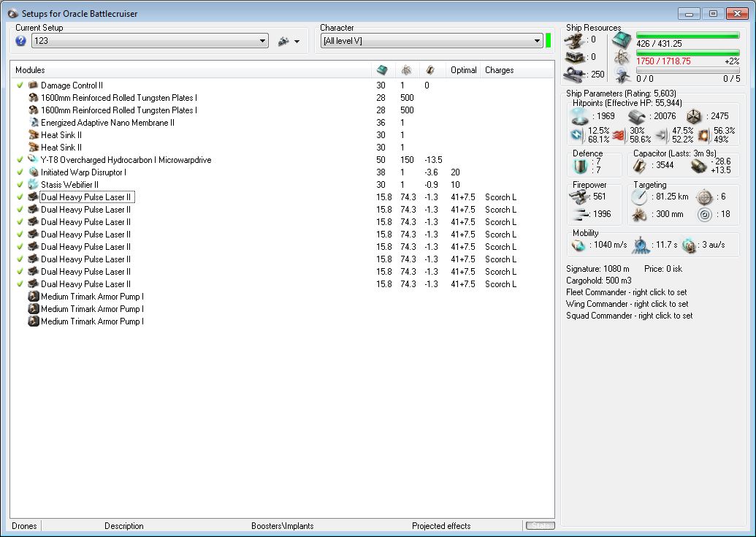Toggle the Stasis Webifier II checkmark

20,185
